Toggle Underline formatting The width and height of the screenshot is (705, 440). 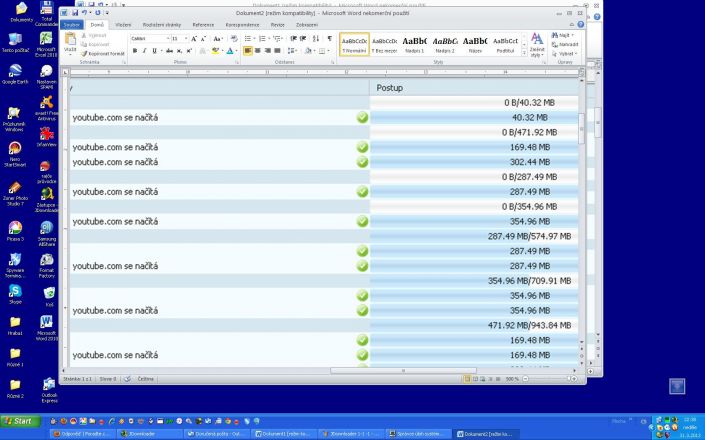[x=154, y=51]
